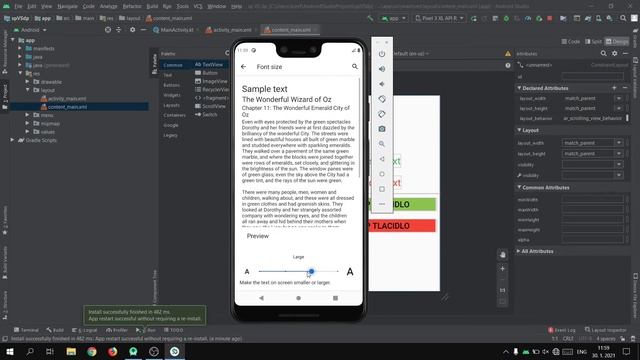Switch to the activity_main.xml tab
The height and width of the screenshot is (360, 640).
pos(231,30)
